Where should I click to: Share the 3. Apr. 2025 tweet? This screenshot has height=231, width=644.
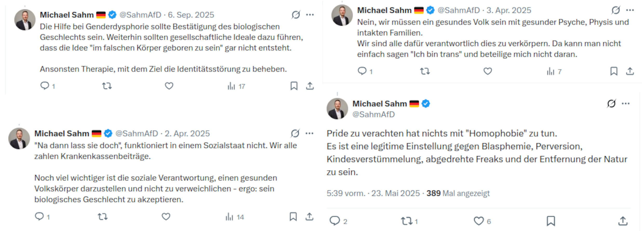tap(630, 71)
